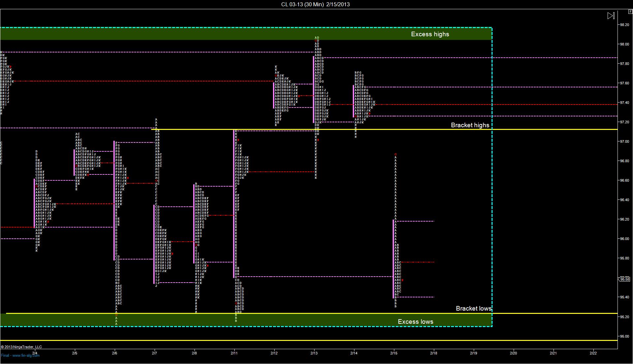Click the 97.20 price axis label
633x364 pixels.
click(624, 122)
